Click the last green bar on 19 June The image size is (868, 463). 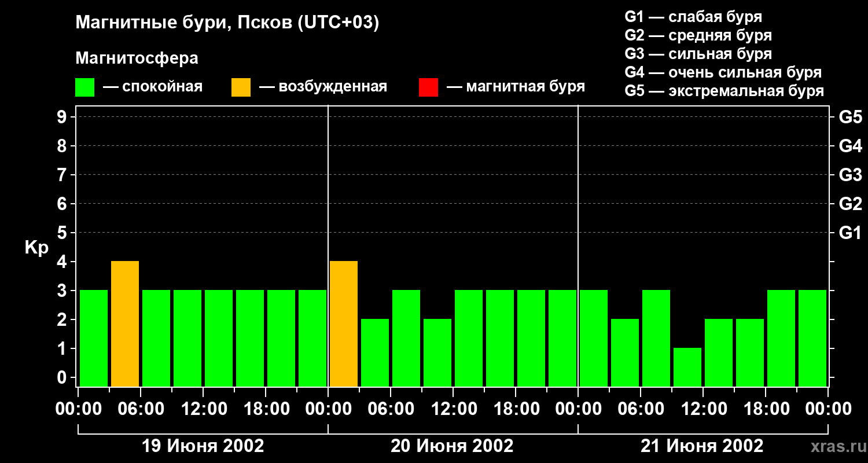click(312, 339)
